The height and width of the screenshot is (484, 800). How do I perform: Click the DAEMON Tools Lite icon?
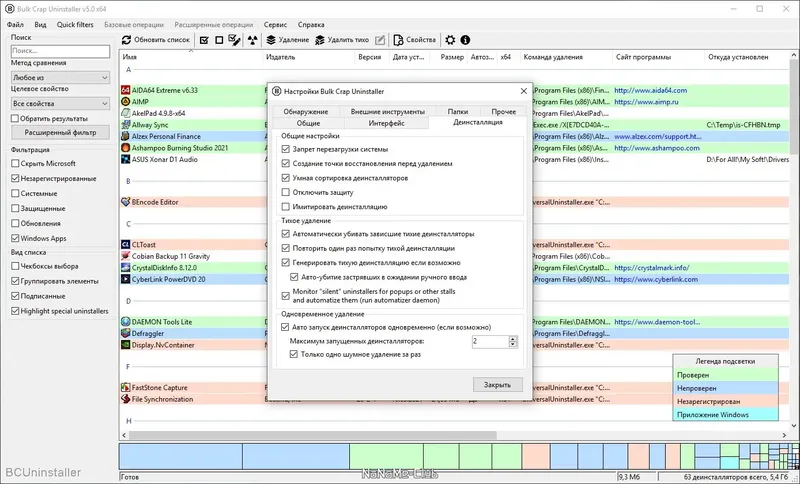(126, 322)
